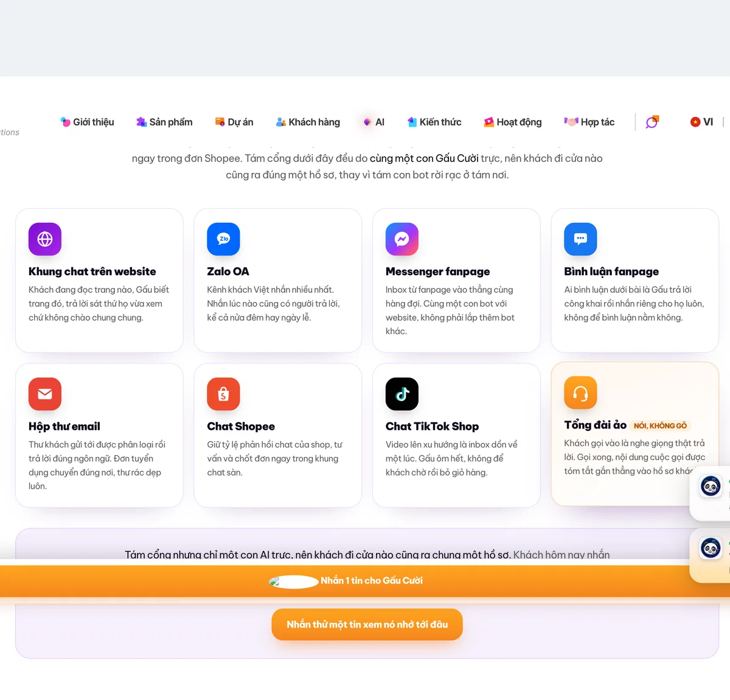Open the Sản phẩm menu

pyautogui.click(x=164, y=122)
